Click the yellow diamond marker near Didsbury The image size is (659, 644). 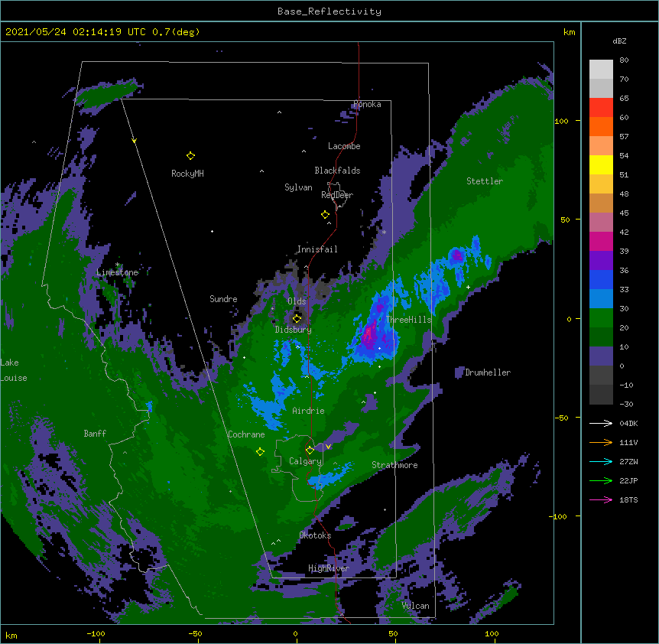(297, 318)
